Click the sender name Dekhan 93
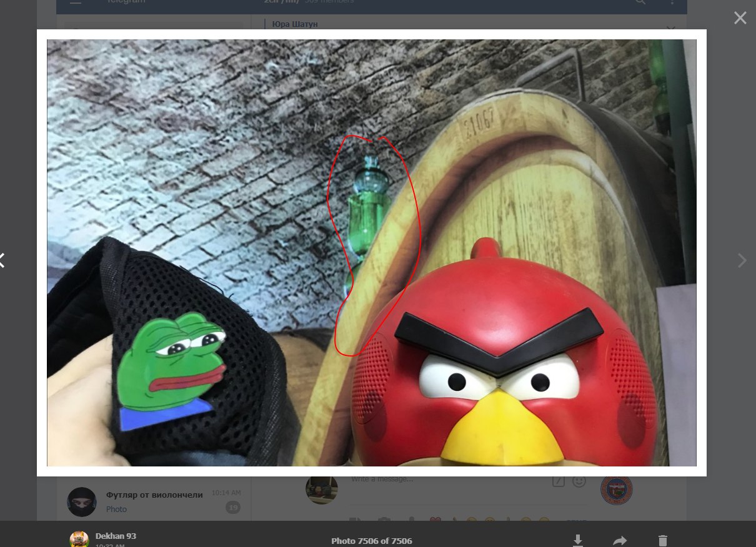Screen dimensions: 756x547 point(116,536)
